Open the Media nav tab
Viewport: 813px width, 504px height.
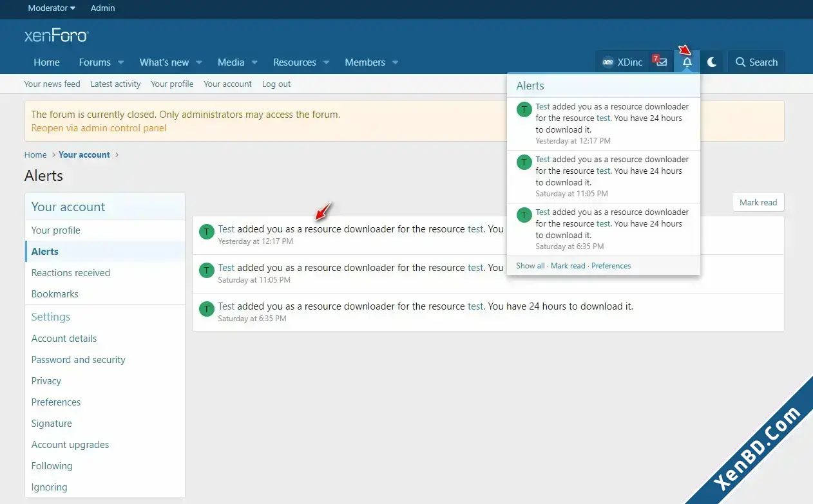pyautogui.click(x=231, y=62)
